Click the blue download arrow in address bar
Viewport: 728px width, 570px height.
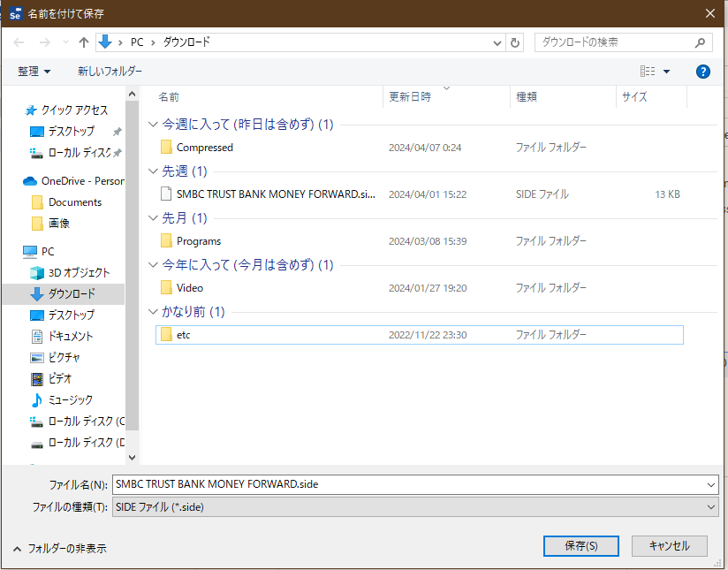point(105,42)
